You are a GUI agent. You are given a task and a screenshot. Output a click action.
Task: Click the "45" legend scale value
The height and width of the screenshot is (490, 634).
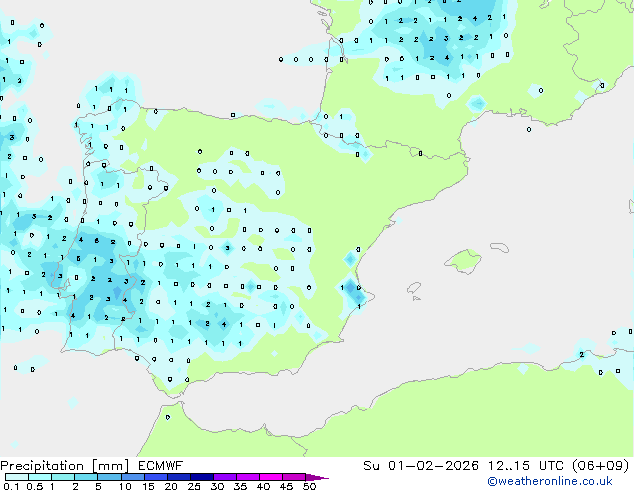pyautogui.click(x=286, y=486)
